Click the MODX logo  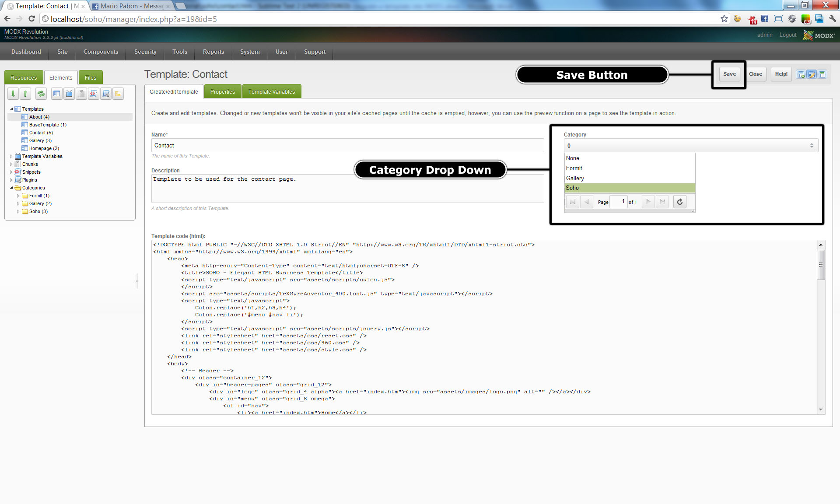[x=819, y=35]
